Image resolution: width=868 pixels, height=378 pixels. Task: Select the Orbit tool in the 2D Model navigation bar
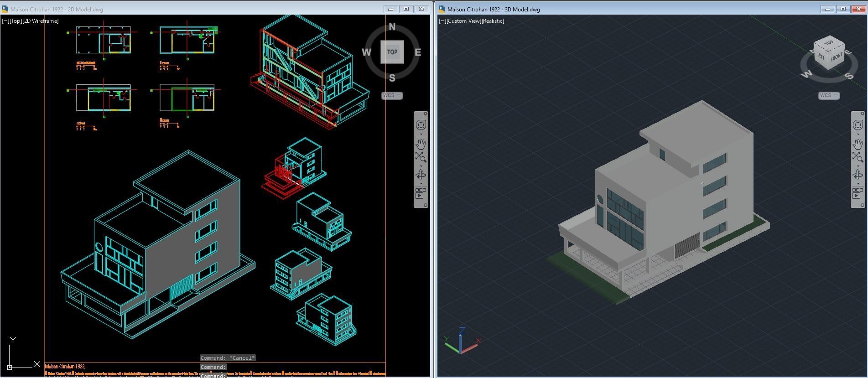(421, 175)
